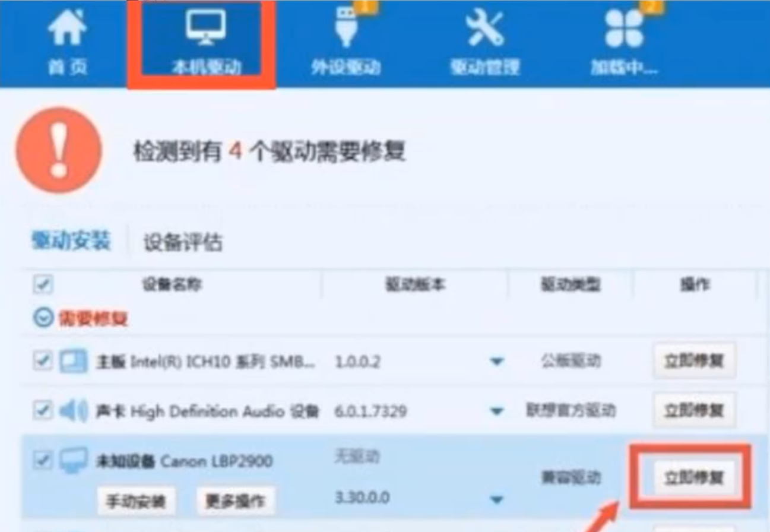Click the 声卡 speaker device icon
The image size is (770, 532).
click(74, 410)
